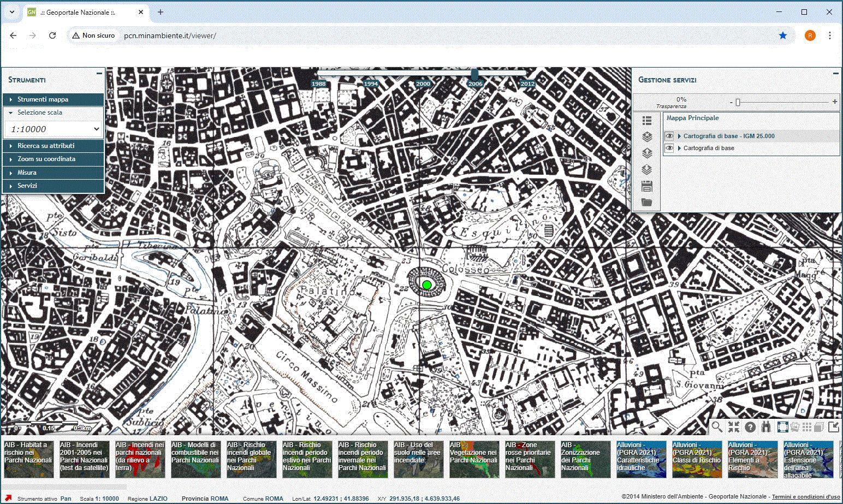Toggle visibility eye of second Cartografia di base layer
This screenshot has height=504, width=843.
click(669, 148)
